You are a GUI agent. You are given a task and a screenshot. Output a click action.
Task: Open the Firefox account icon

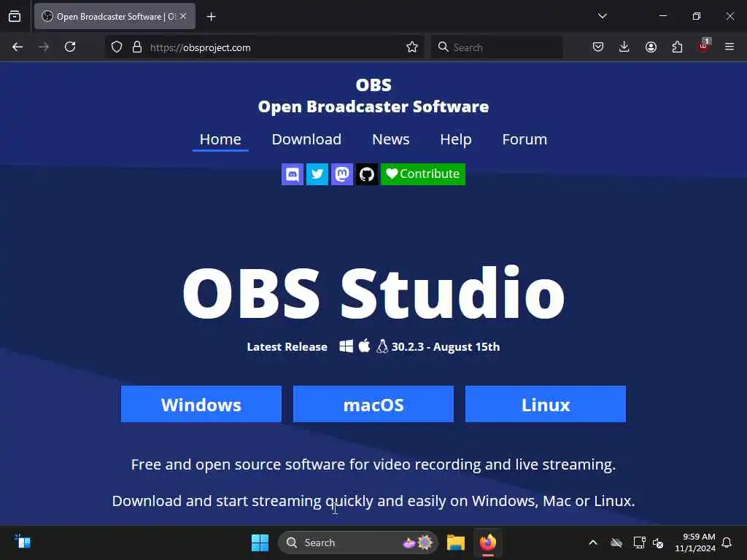click(x=651, y=47)
